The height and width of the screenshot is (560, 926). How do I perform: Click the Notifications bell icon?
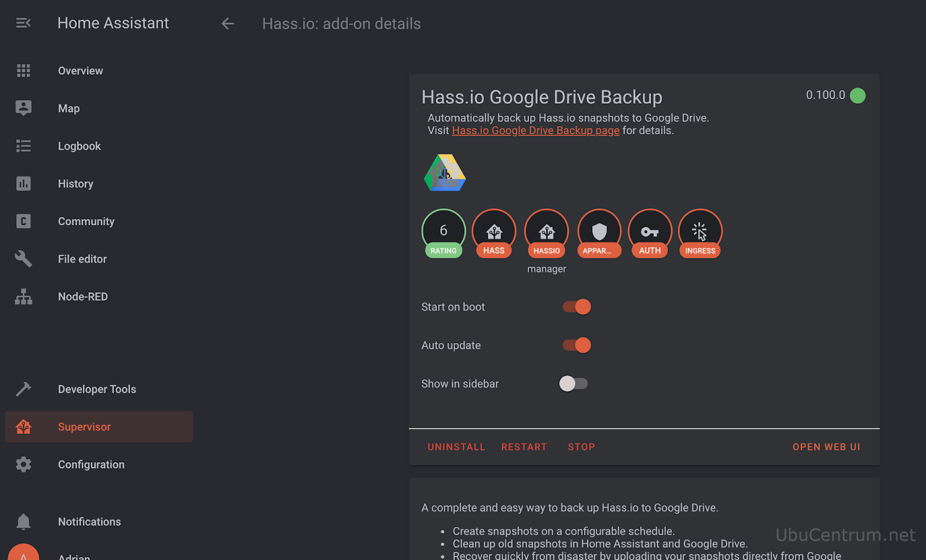coord(23,522)
